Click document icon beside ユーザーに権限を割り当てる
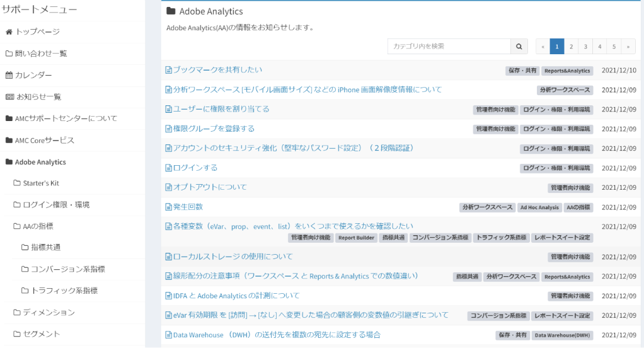This screenshot has width=644, height=348. [x=168, y=109]
